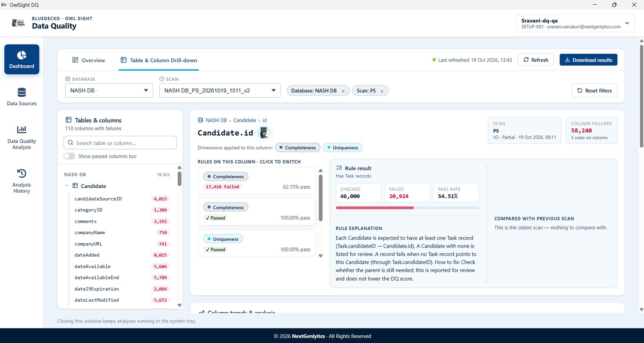Open the Data Sources sidebar icon
Viewport: 644px width, 343px height.
click(x=22, y=92)
